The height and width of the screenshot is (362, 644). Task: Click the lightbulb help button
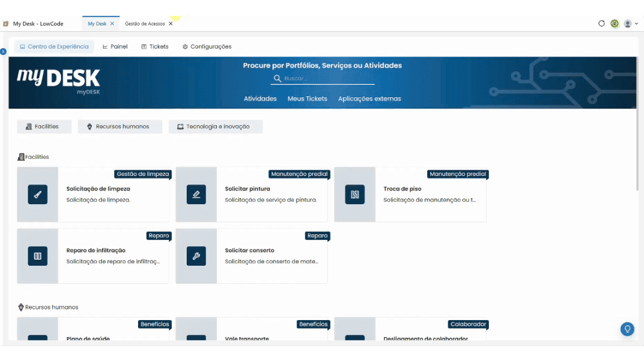(x=627, y=329)
